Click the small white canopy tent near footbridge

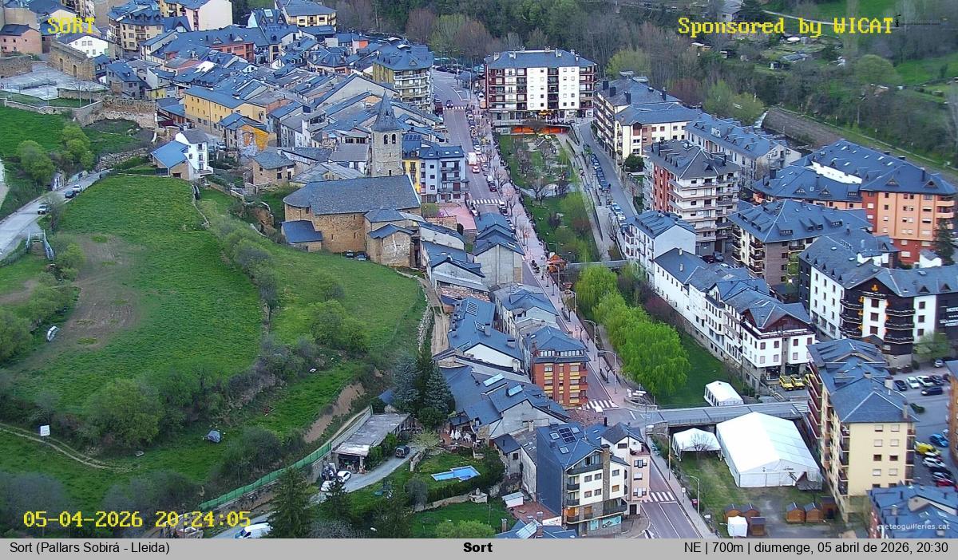[695, 441]
